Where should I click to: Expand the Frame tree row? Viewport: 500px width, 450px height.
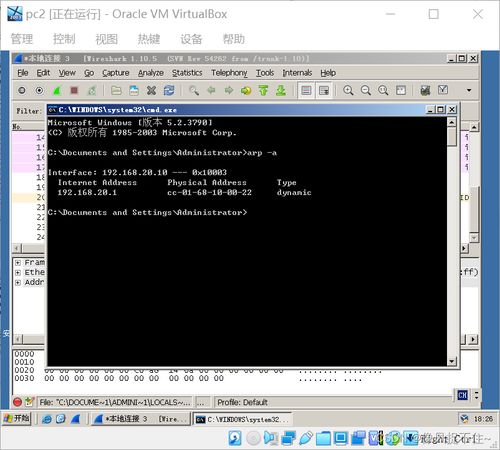coord(18,263)
